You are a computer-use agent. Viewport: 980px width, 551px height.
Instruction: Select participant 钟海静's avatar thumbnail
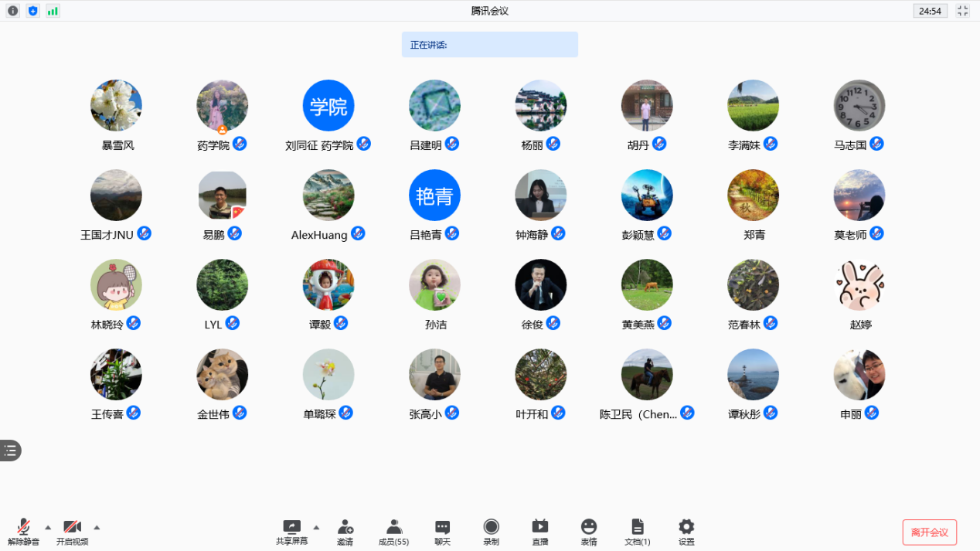point(540,196)
